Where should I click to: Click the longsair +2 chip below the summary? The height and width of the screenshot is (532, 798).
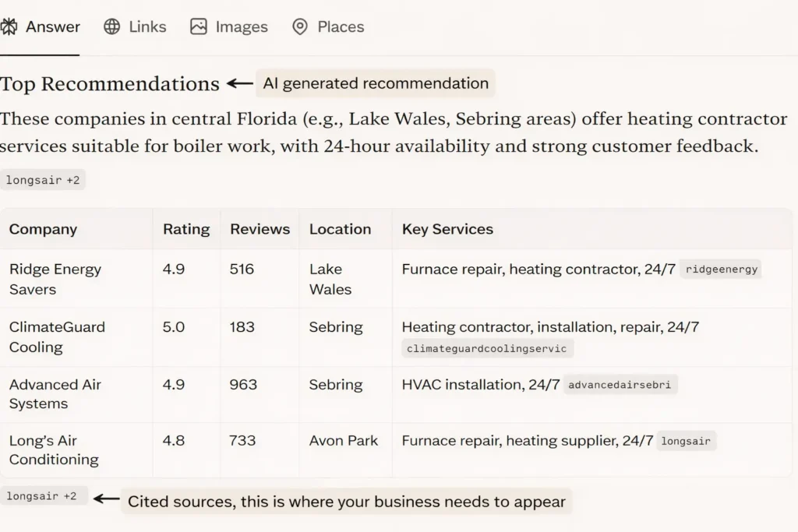tap(43, 179)
